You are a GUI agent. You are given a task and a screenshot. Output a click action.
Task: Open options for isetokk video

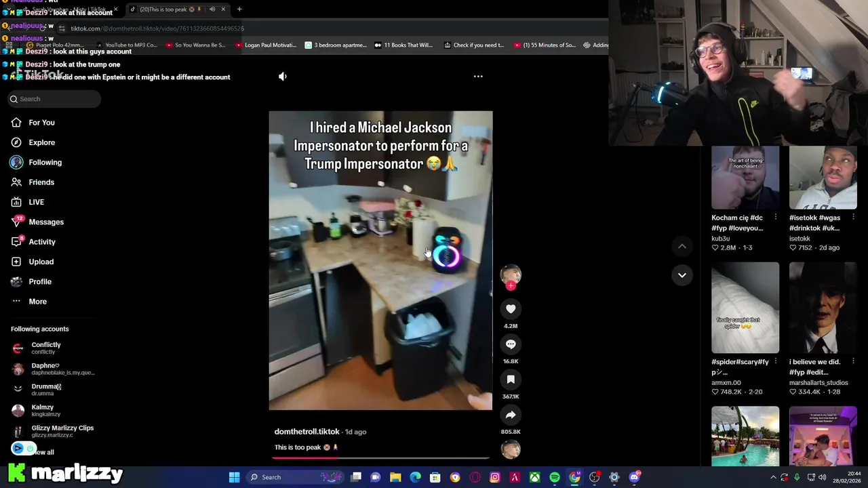click(853, 218)
